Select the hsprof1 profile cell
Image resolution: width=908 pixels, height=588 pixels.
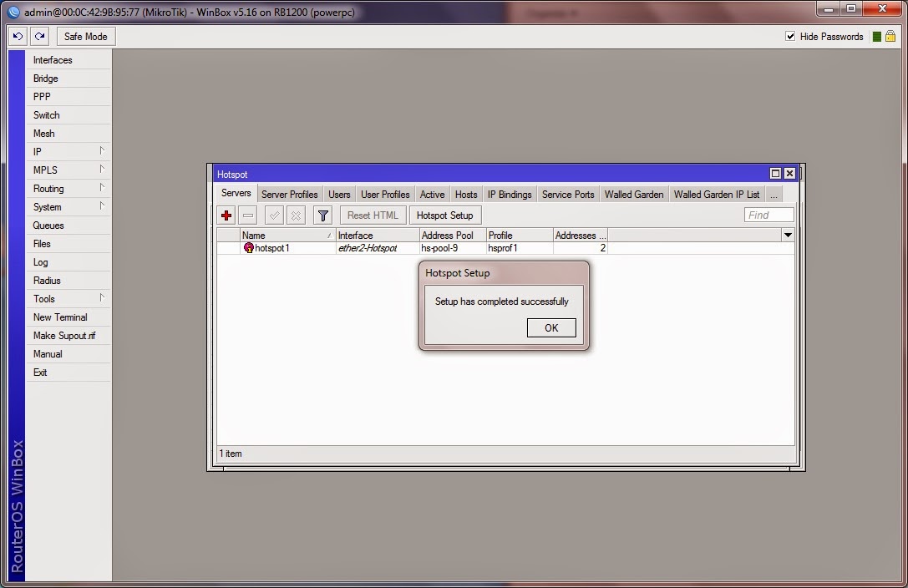pos(520,248)
